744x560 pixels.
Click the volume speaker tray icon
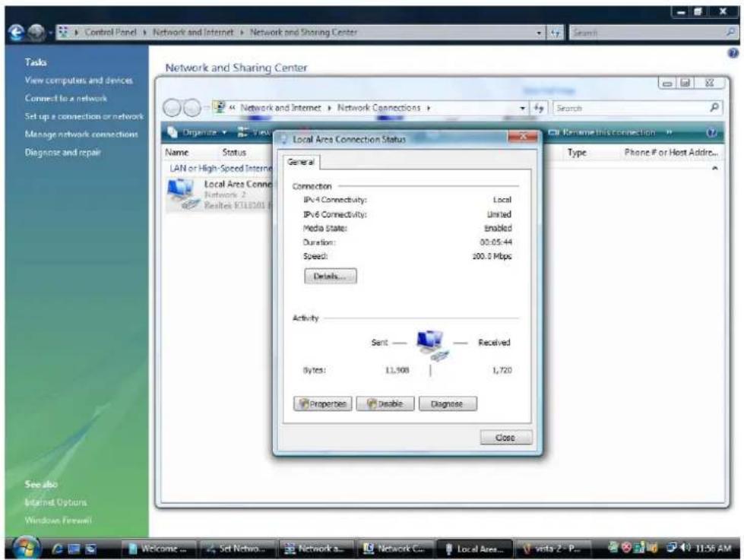pos(685,548)
